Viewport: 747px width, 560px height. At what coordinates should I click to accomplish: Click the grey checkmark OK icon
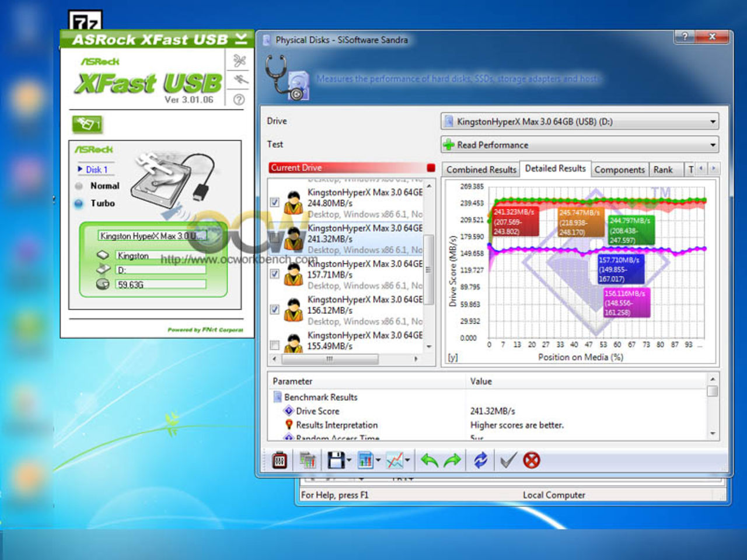(508, 460)
